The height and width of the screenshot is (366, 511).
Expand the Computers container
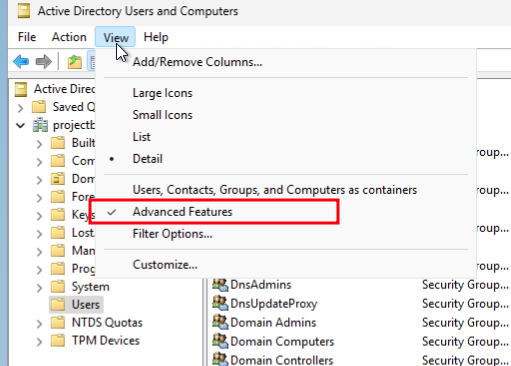tap(39, 162)
